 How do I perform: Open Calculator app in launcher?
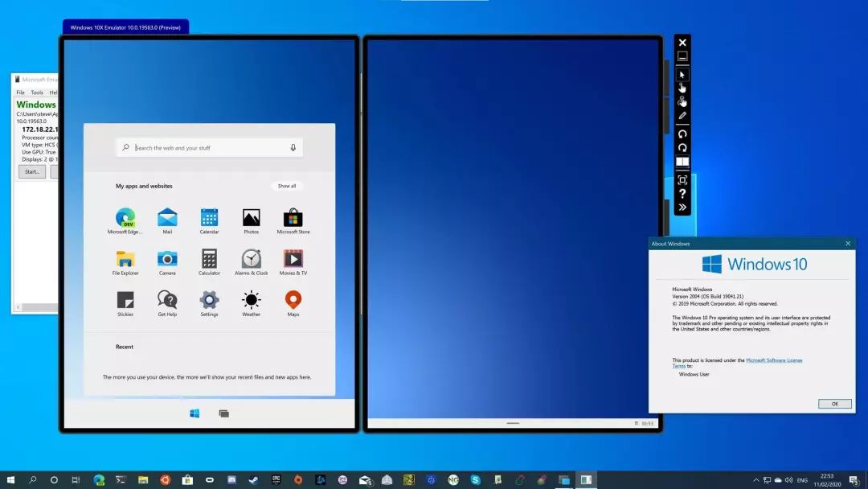(209, 262)
